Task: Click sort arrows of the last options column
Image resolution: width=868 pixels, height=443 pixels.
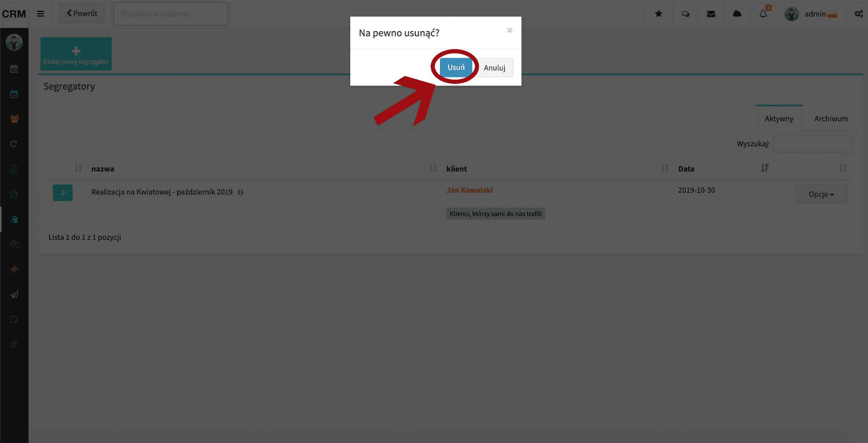Action: [x=843, y=168]
